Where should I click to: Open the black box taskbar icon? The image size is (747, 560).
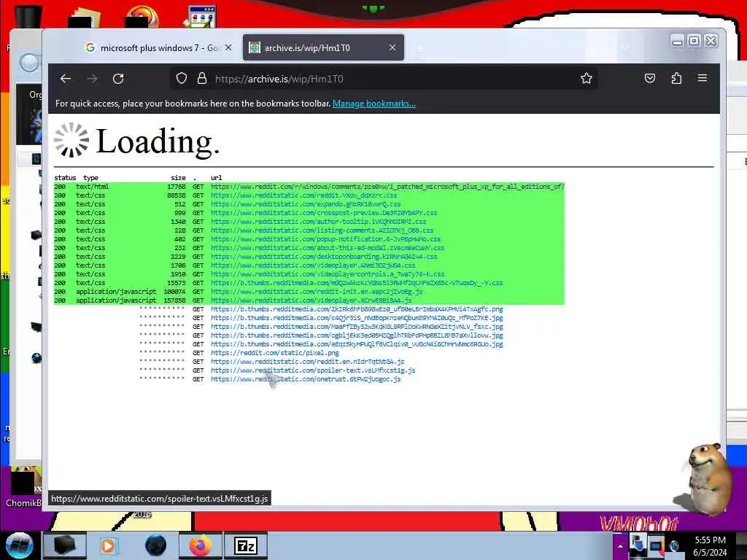65,545
